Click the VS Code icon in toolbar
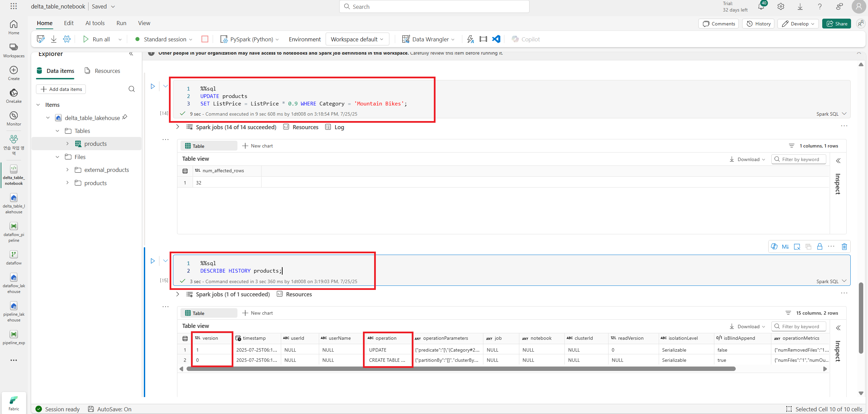The image size is (868, 414). click(x=496, y=39)
